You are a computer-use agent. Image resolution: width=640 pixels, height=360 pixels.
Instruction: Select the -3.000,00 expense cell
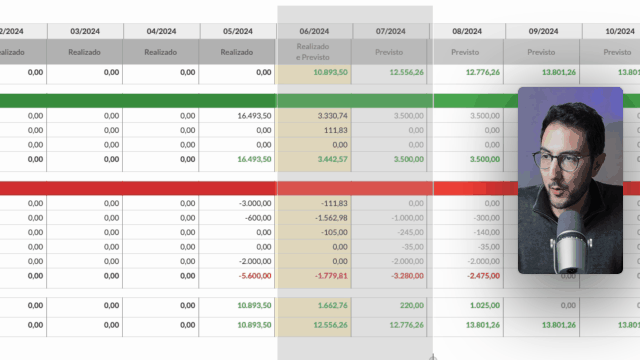click(255, 203)
